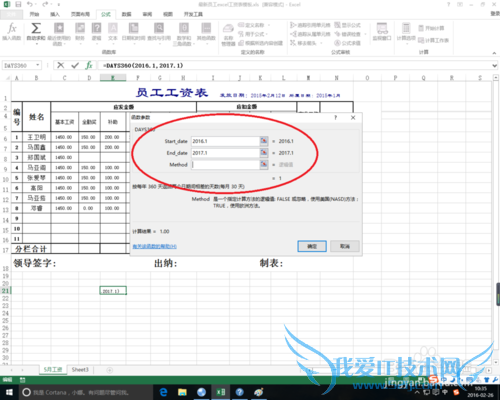The width and height of the screenshot is (500, 400).
Task: Confirm formula entry with checkmark icon
Action: pyautogui.click(x=75, y=65)
